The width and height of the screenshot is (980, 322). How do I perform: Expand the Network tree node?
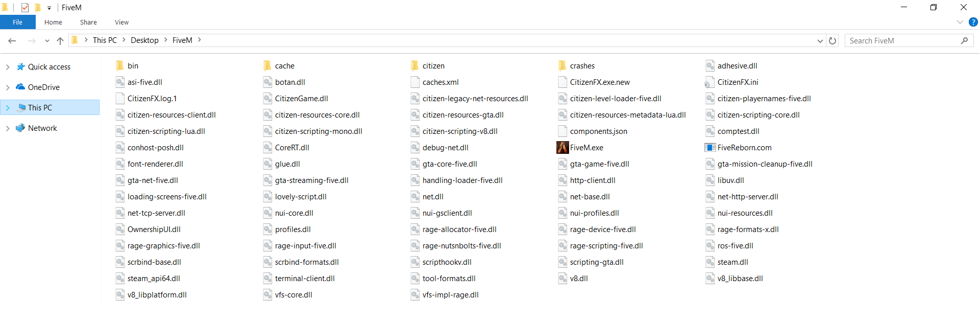coord(8,128)
